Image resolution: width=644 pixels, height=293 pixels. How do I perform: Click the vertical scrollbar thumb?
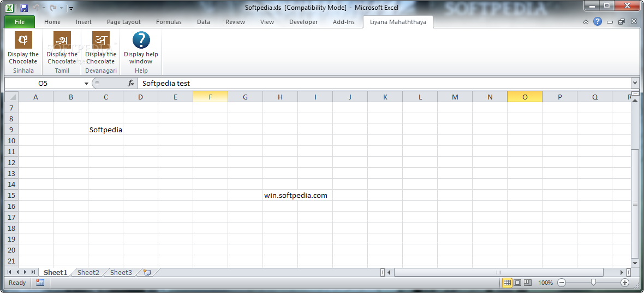635,203
